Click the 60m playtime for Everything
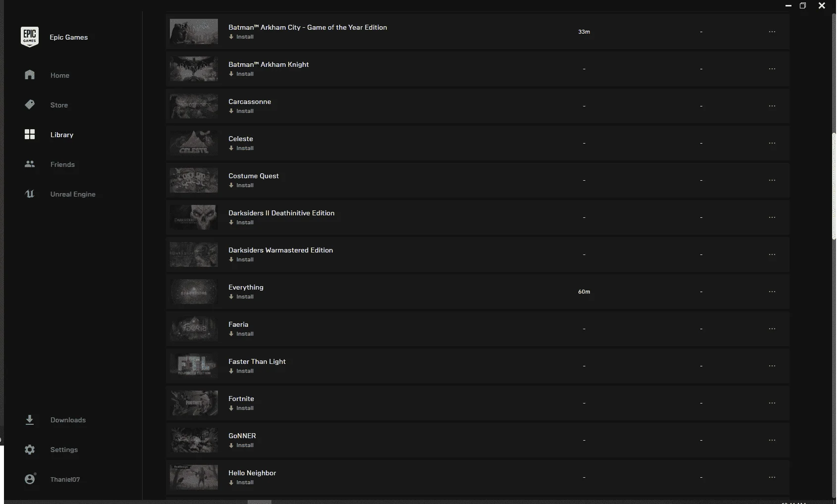The height and width of the screenshot is (504, 840). pos(584,292)
